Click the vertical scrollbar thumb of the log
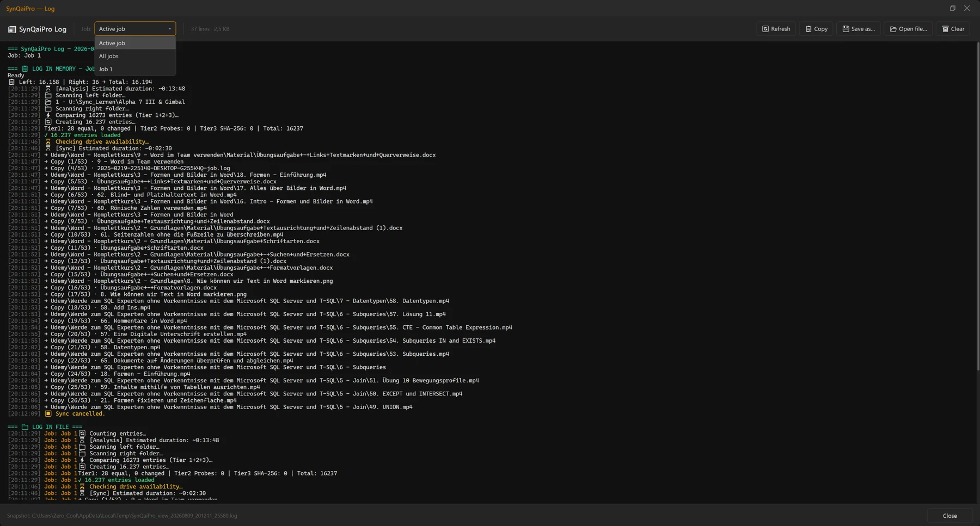Viewport: 980px width, 526px height. [978, 207]
